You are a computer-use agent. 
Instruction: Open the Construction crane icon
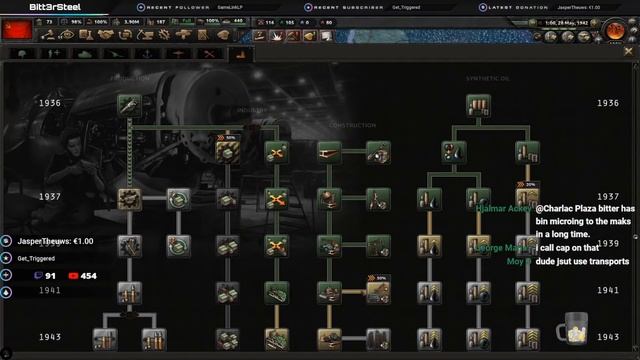tap(145, 36)
